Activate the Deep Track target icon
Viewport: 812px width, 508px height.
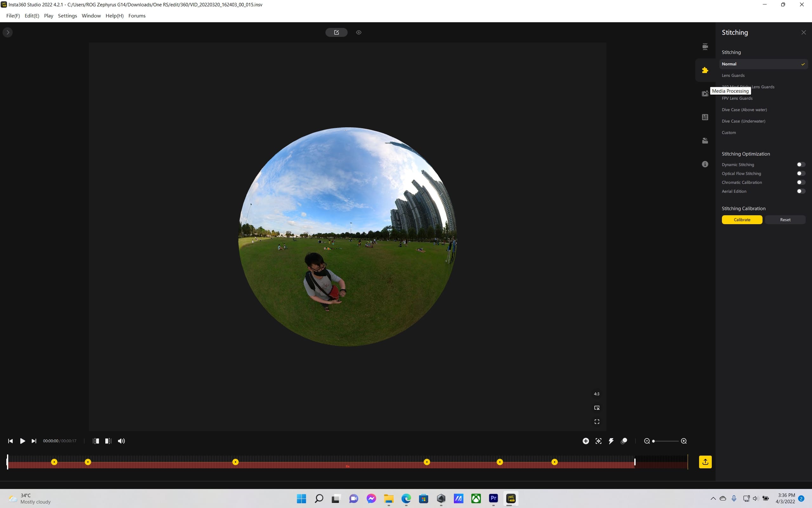point(598,441)
